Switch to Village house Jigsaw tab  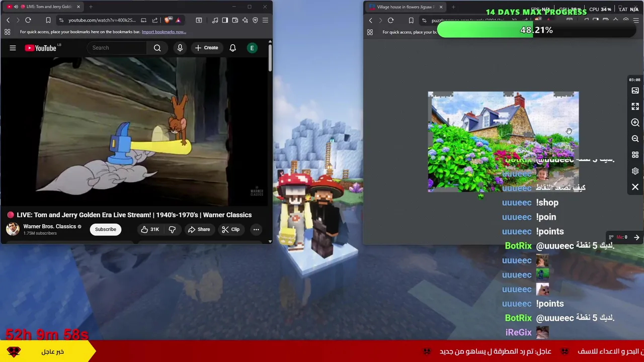tap(405, 7)
